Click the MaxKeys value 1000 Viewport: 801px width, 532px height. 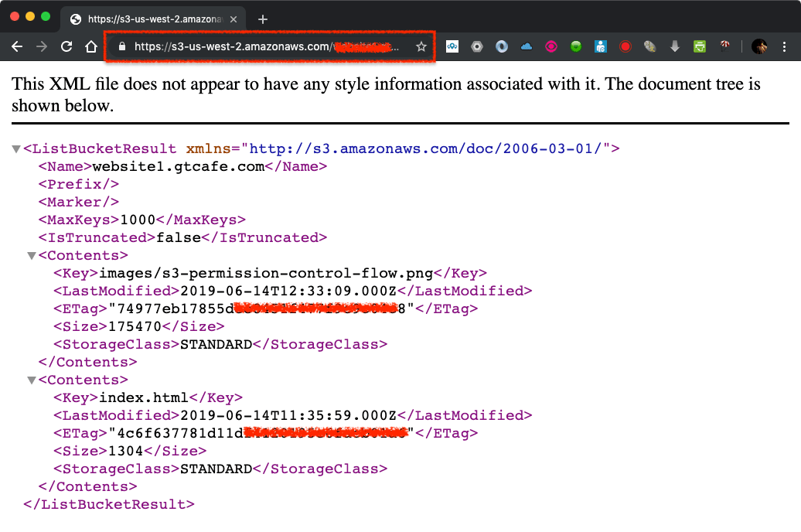click(138, 220)
